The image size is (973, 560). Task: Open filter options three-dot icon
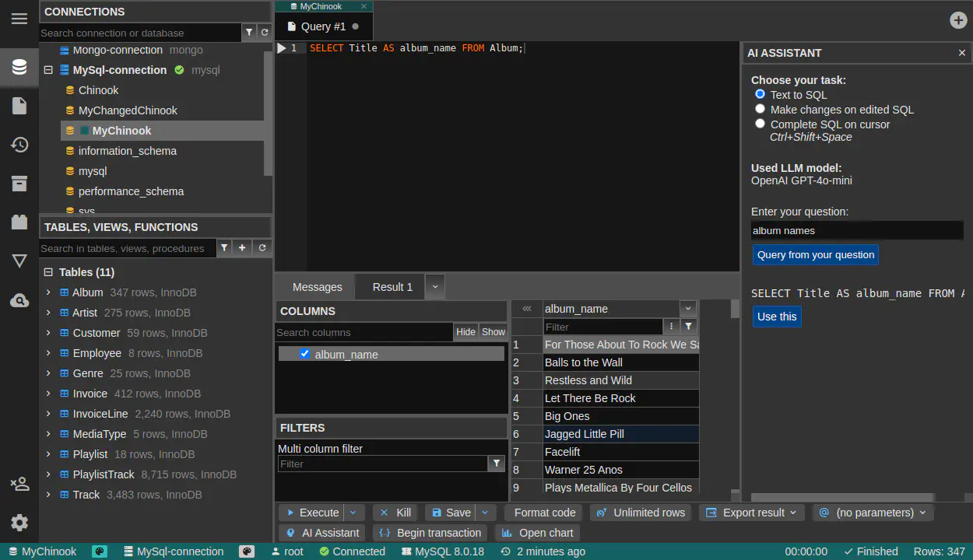coord(672,327)
